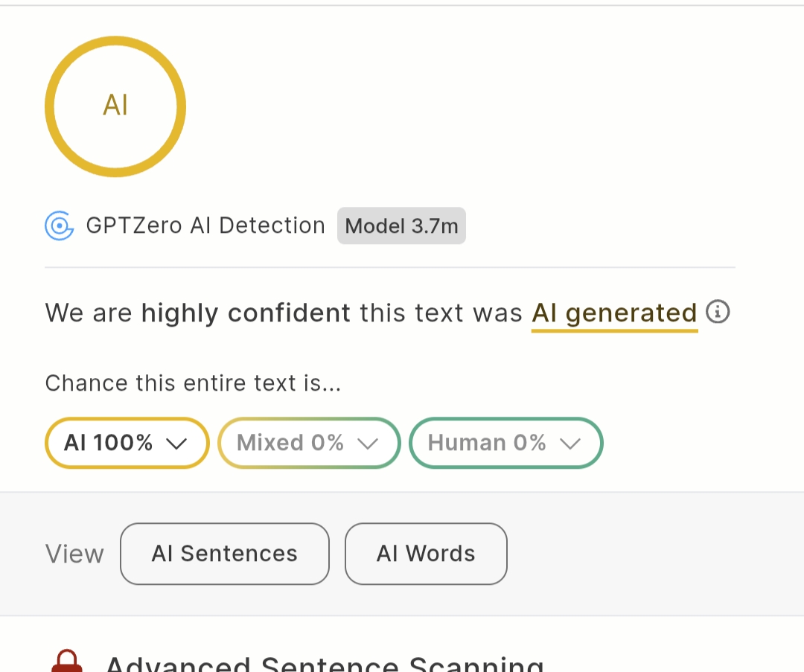
Task: Select the Human 0% probability pill
Action: [x=487, y=444]
